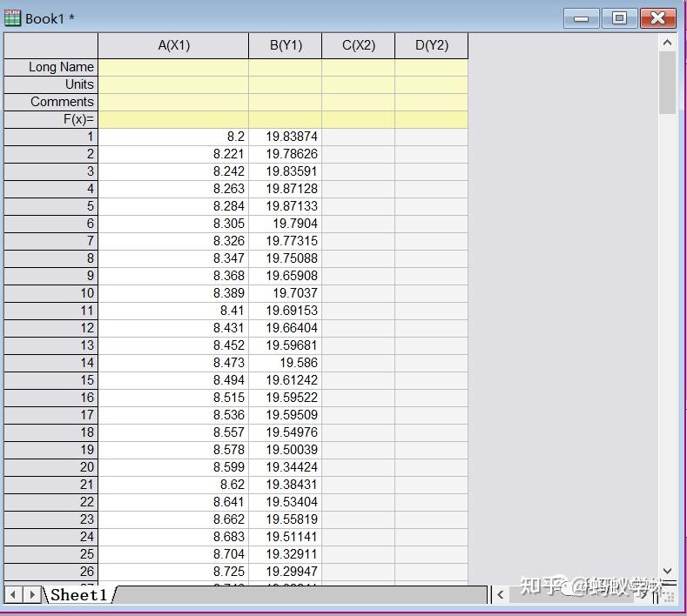Click the sheet tab scroll-right arrow
The height and width of the screenshot is (616, 687).
32,594
